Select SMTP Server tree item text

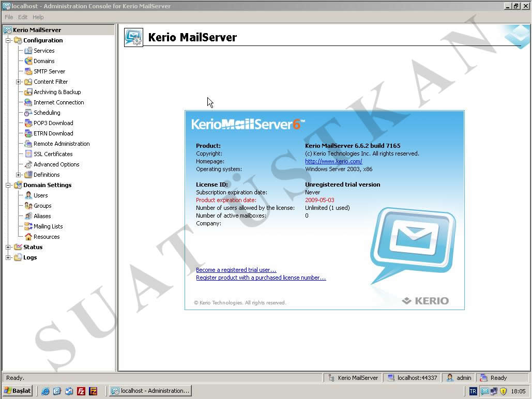click(50, 71)
